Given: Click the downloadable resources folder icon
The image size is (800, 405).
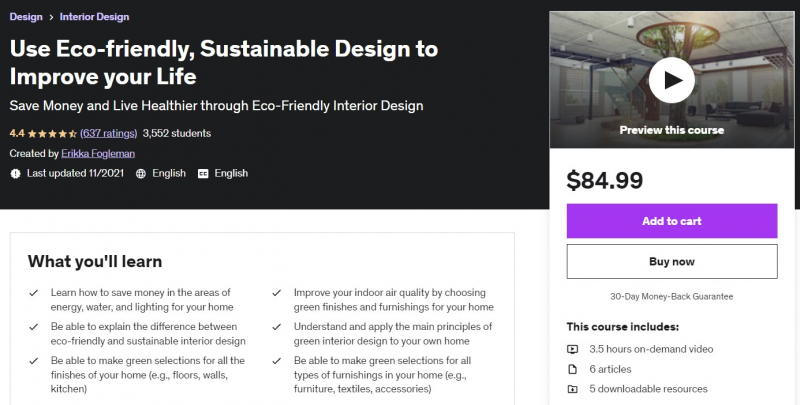Looking at the screenshot, I should (572, 389).
